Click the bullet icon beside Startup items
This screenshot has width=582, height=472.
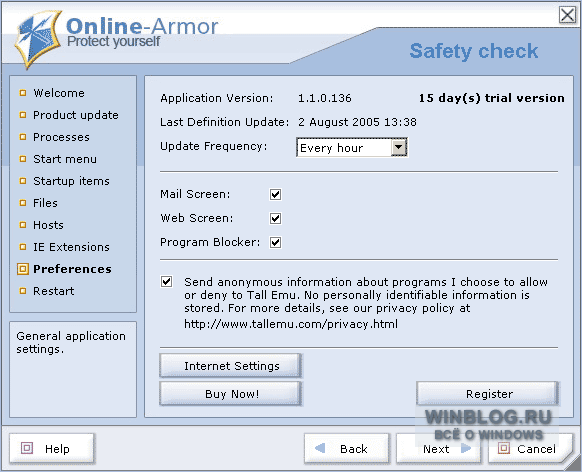tap(23, 181)
